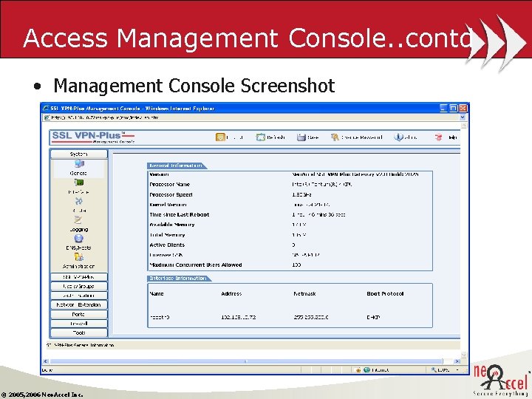Image resolution: width=532 pixels, height=399 pixels.
Task: Click the DHCP boot protocol value
Action: click(373, 317)
